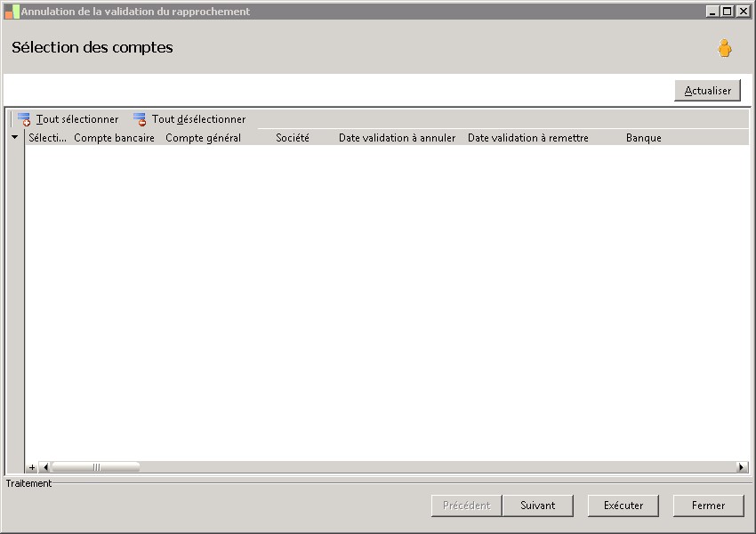756x534 pixels.
Task: Click the horizontal scrollbar right arrow
Action: [x=742, y=467]
